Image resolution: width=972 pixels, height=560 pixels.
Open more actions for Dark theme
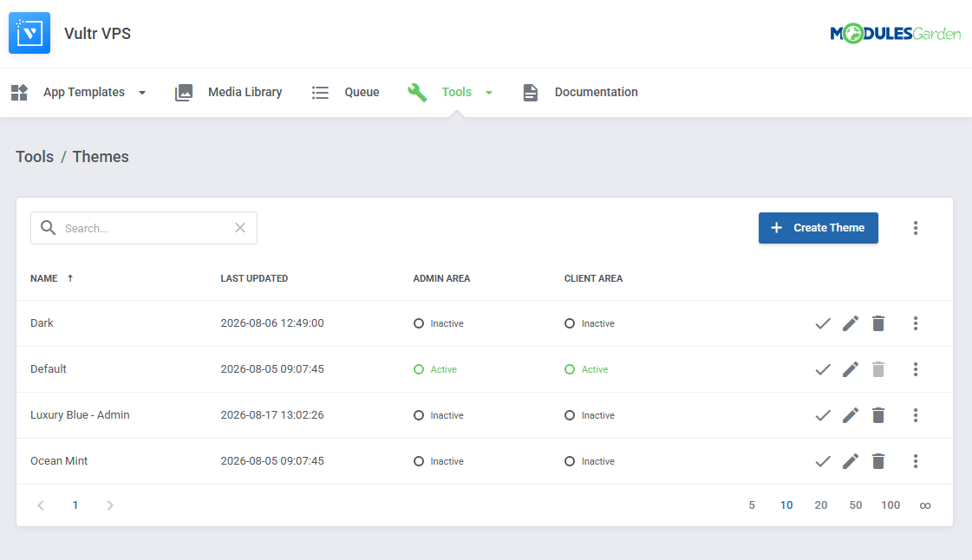pos(915,323)
